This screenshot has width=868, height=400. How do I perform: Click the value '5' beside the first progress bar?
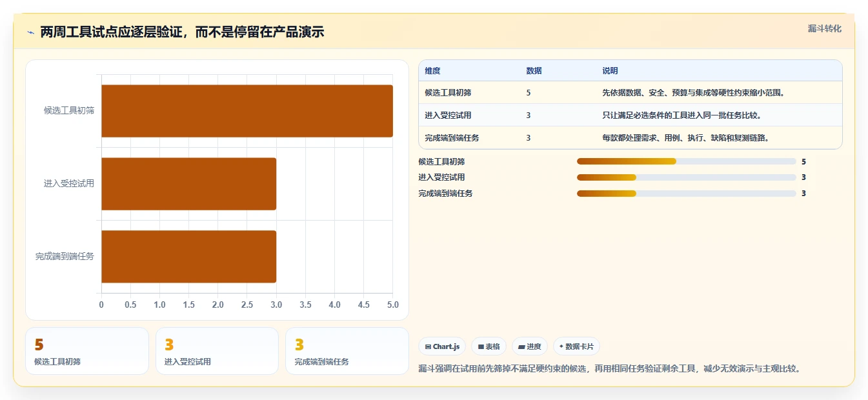tap(803, 162)
